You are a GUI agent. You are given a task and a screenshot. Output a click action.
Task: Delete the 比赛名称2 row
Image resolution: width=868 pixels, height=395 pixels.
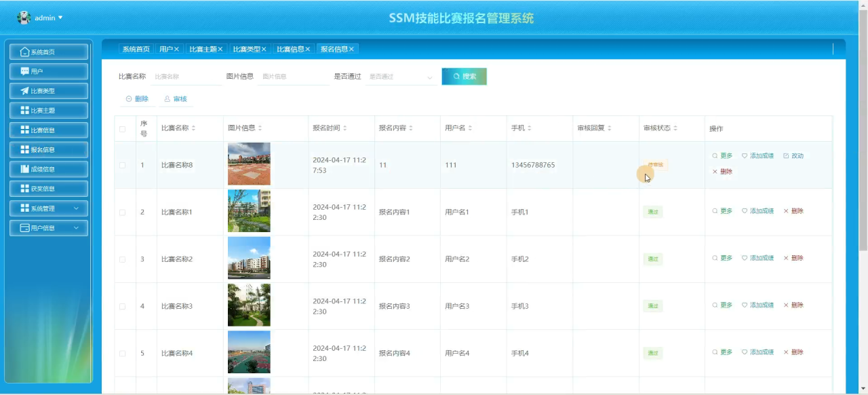point(793,258)
